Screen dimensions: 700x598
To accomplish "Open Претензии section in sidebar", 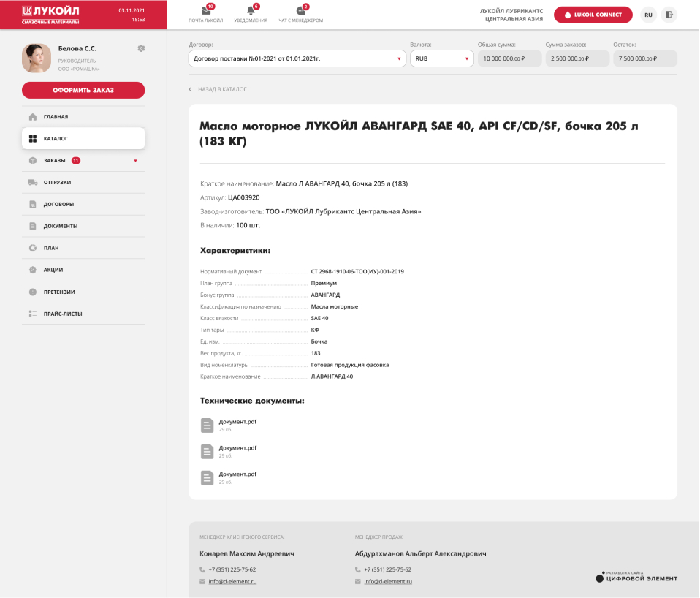I will (x=59, y=292).
